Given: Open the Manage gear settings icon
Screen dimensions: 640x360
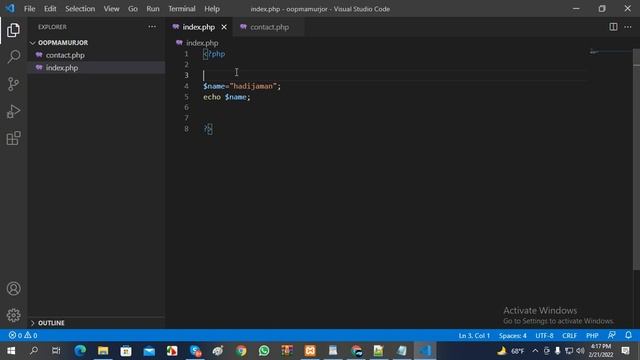Looking at the screenshot, I should (x=13, y=315).
